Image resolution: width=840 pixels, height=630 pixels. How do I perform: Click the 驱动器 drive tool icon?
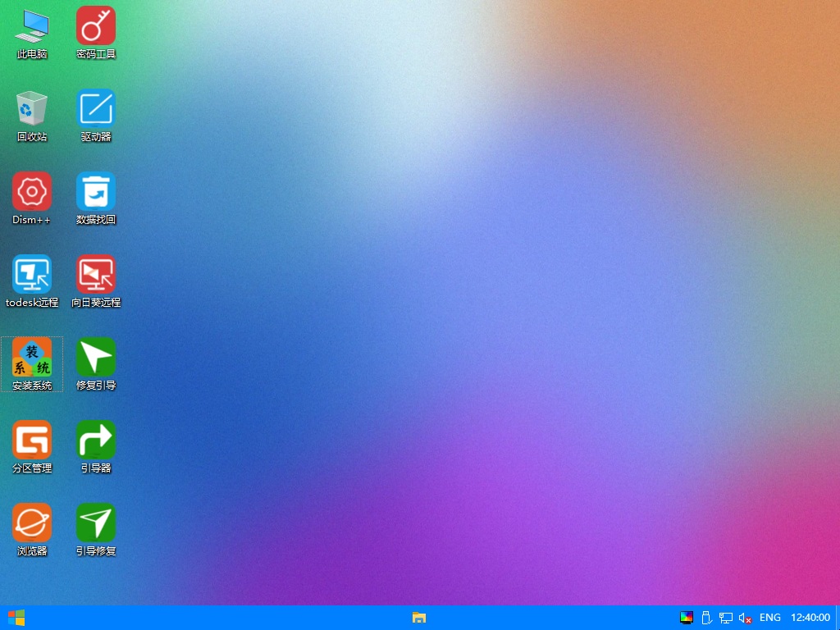coord(96,109)
